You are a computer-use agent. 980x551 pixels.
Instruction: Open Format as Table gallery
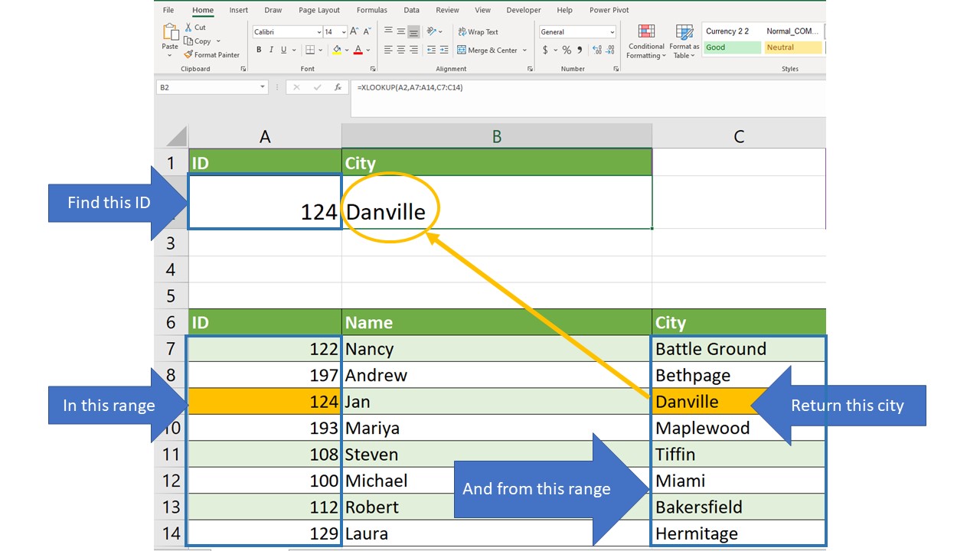[x=684, y=41]
